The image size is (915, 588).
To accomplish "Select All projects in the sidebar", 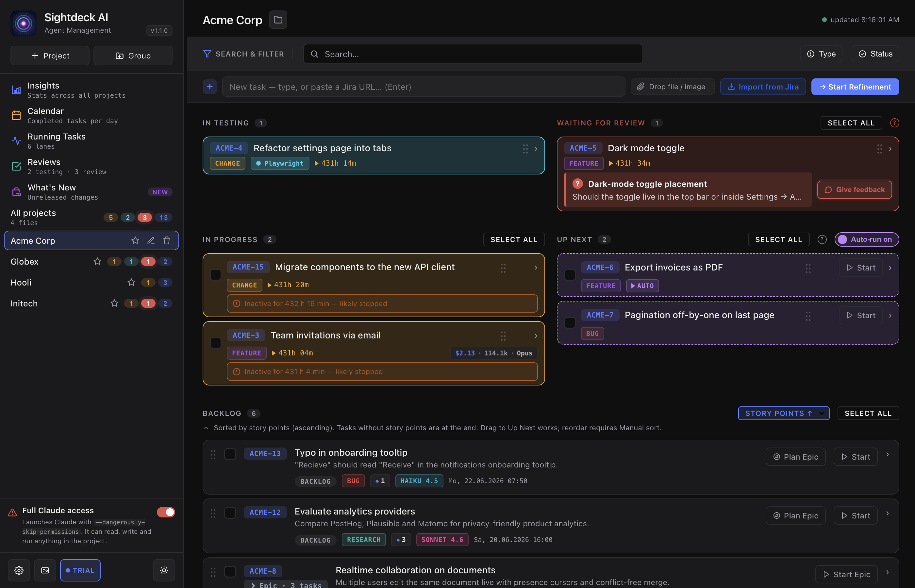I will (x=91, y=217).
